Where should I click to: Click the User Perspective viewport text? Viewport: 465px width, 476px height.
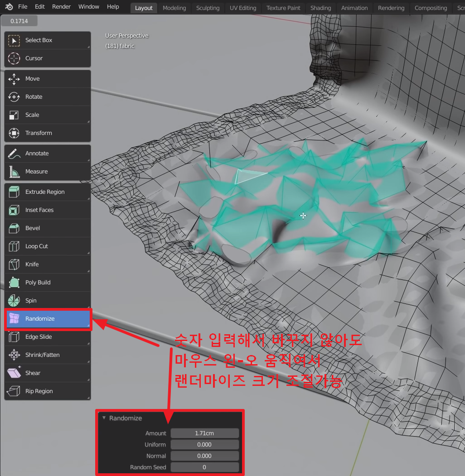[x=126, y=35]
